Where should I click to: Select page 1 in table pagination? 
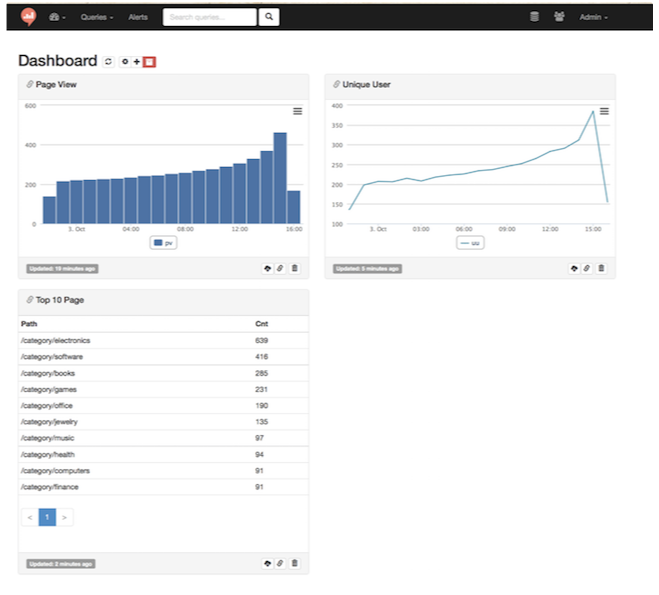(x=47, y=517)
